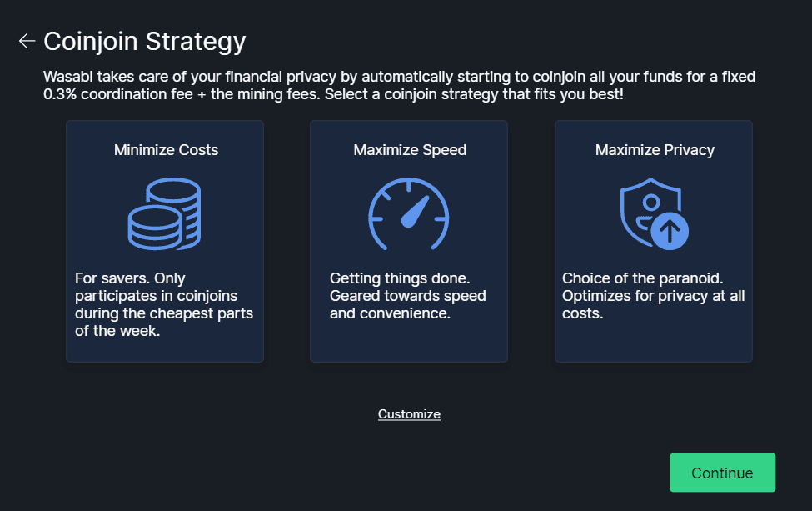Open the Customize link
Screen dimensions: 812x511
click(x=409, y=414)
